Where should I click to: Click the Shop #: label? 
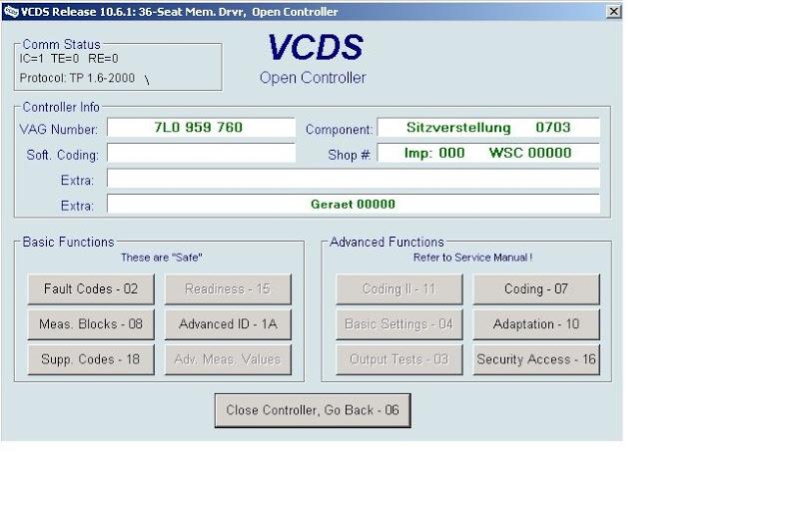click(x=349, y=155)
